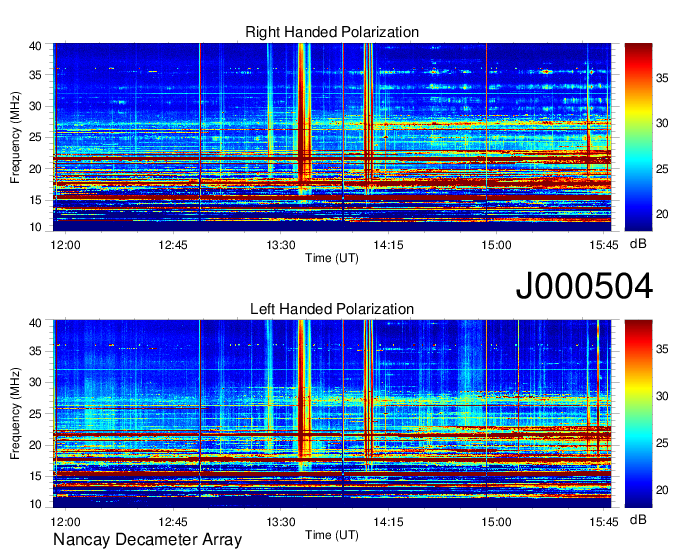Click the '12:45' time tick under the top plot
This screenshot has width=680, height=552.
(x=173, y=245)
